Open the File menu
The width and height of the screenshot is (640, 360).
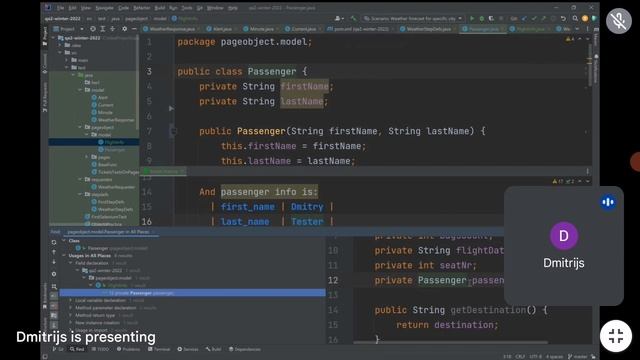pos(60,8)
